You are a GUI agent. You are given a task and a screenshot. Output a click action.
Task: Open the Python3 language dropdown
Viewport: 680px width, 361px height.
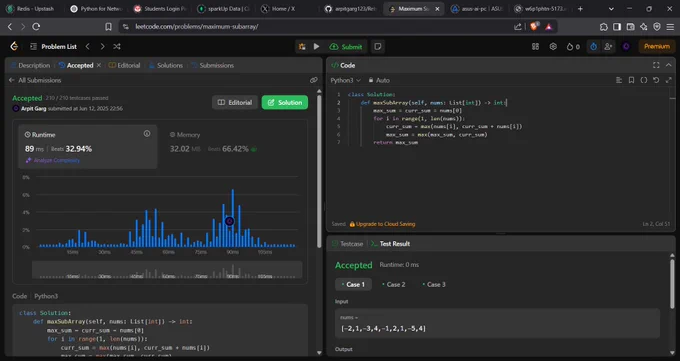[x=346, y=80]
